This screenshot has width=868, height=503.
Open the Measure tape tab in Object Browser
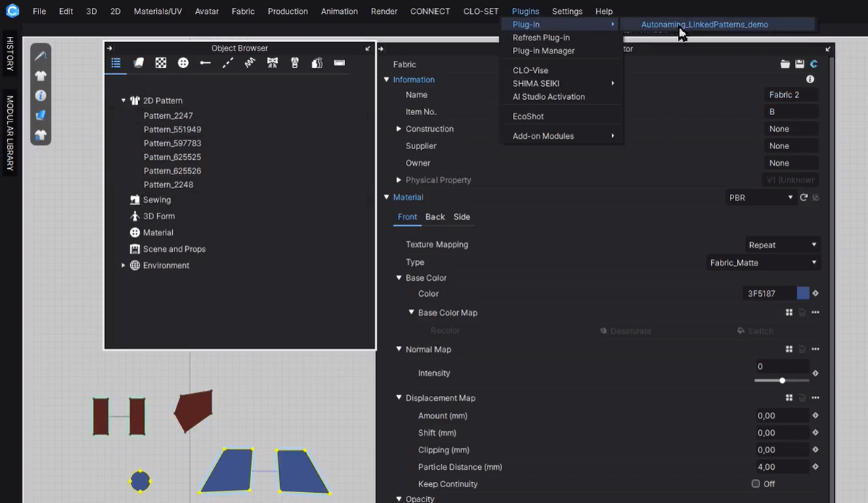(x=339, y=63)
